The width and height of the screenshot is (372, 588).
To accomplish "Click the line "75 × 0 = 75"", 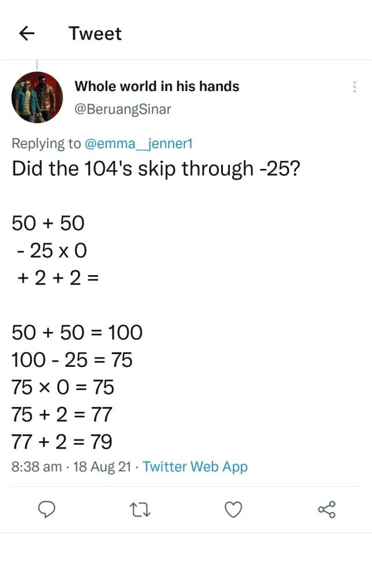I will pyautogui.click(x=63, y=387).
